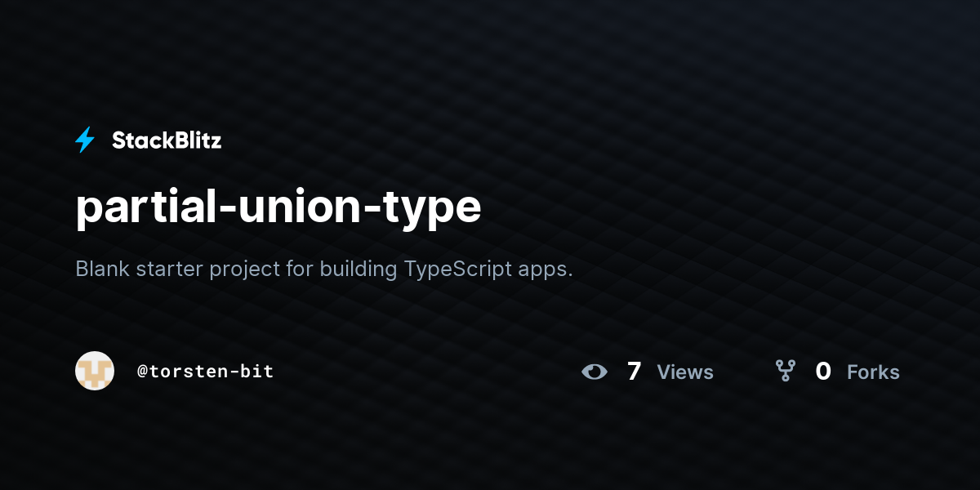980x490 pixels.
Task: Click the forks count number 0
Action: [x=823, y=372]
